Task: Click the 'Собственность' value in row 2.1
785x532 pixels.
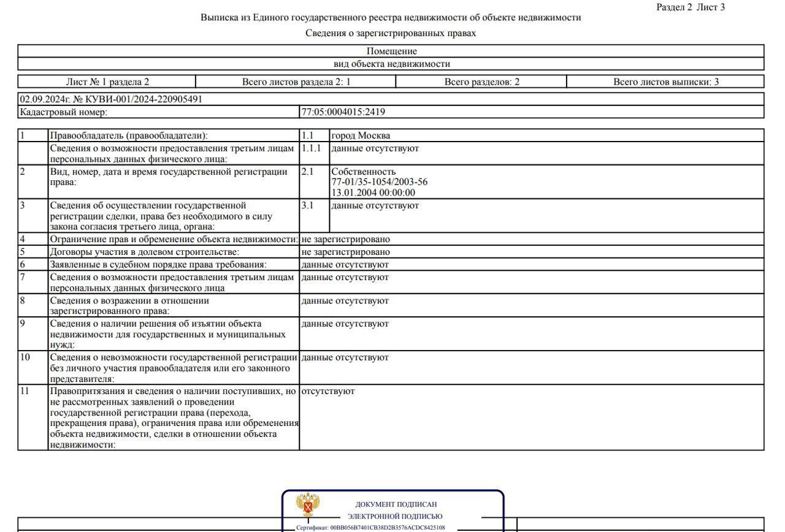Action: point(364,172)
